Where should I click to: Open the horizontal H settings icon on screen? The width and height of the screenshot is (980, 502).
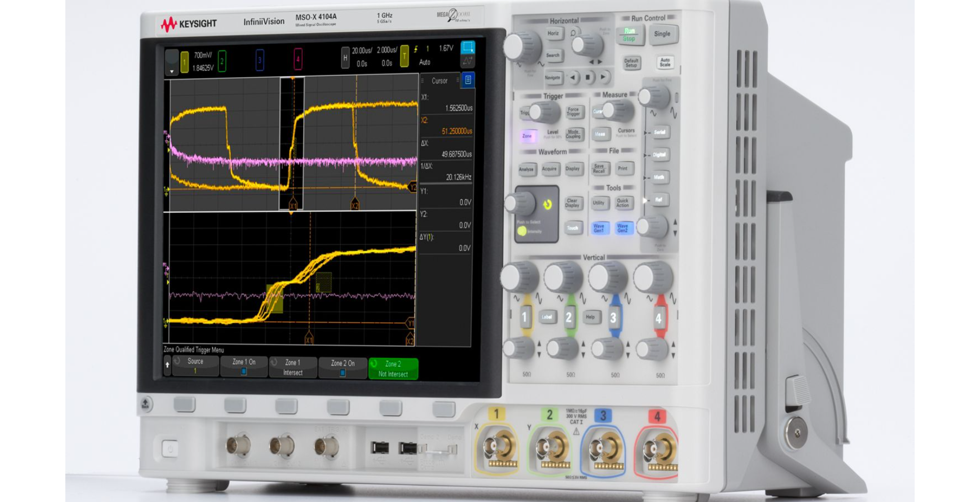click(345, 57)
